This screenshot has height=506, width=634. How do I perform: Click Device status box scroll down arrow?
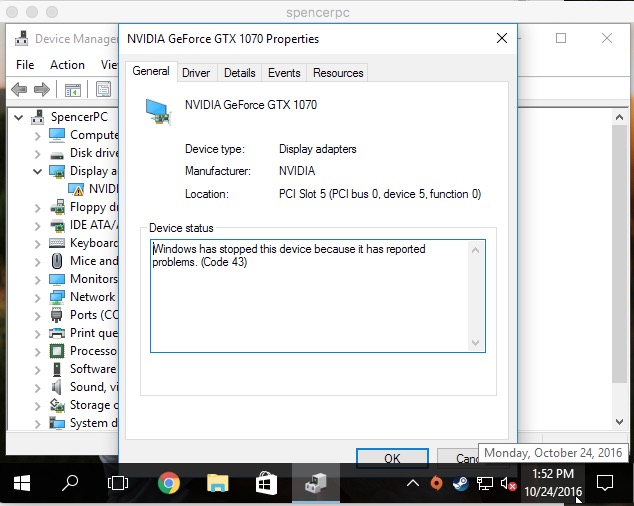(x=476, y=343)
